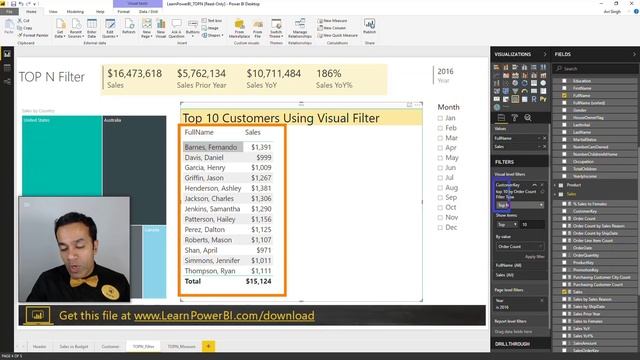Collapse the Visualizations pane chevron
The width and height of the screenshot is (640, 360).
[x=544, y=54]
